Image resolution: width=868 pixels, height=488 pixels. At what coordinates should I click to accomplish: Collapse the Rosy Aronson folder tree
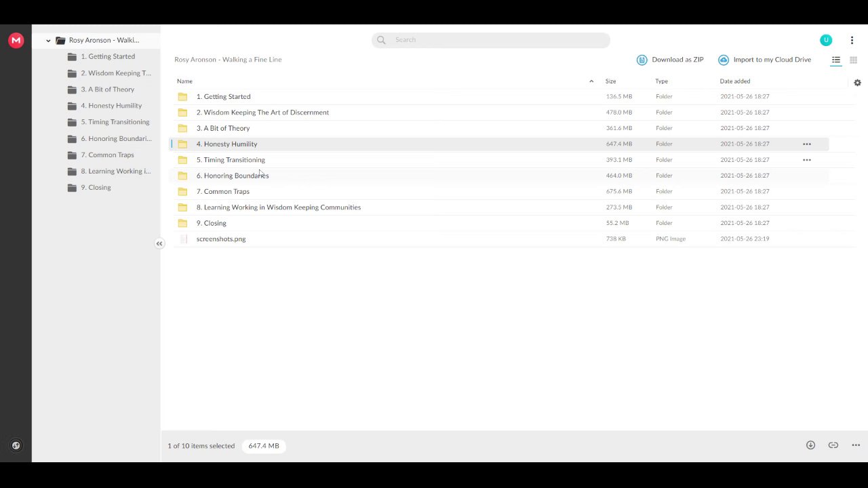(48, 41)
